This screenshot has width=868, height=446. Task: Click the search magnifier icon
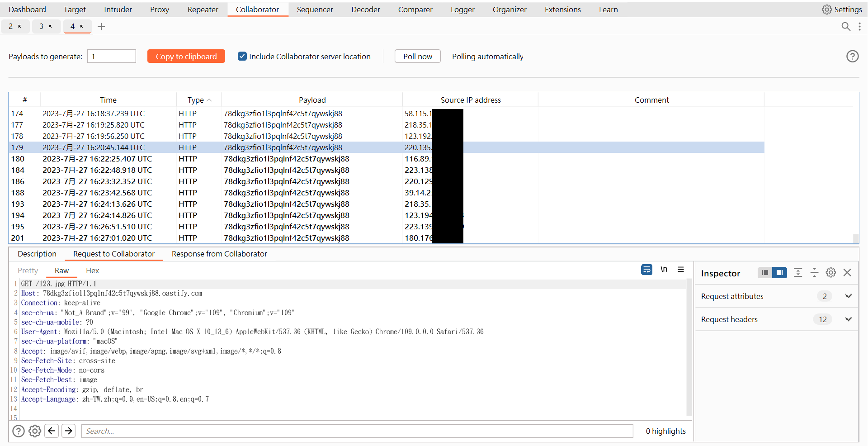(846, 27)
